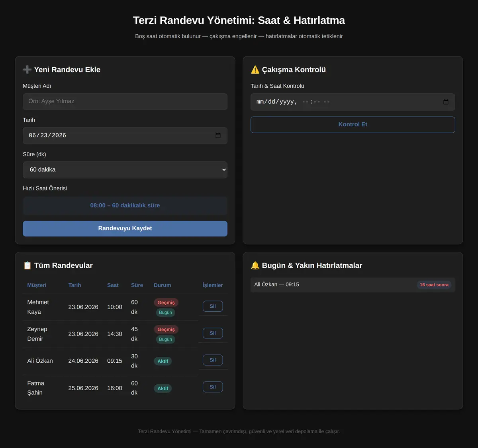The width and height of the screenshot is (478, 448).
Task: Delete Fatma Şahin's appointment with Sil
Action: click(213, 387)
